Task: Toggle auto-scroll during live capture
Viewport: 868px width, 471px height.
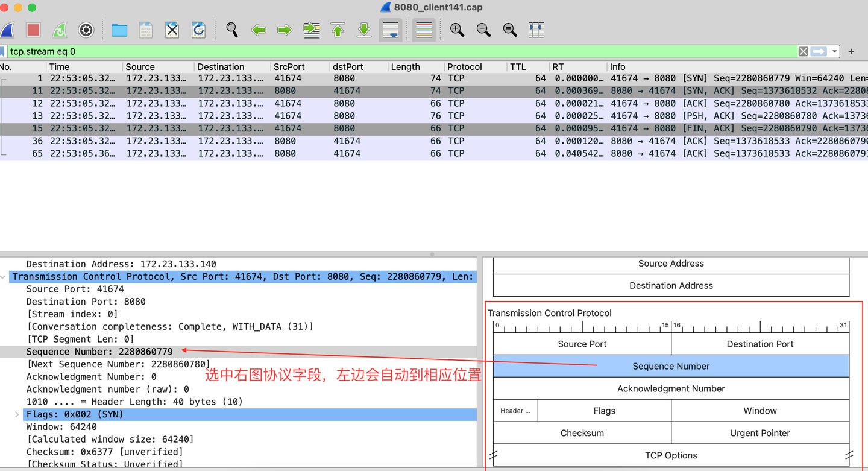Action: (391, 30)
